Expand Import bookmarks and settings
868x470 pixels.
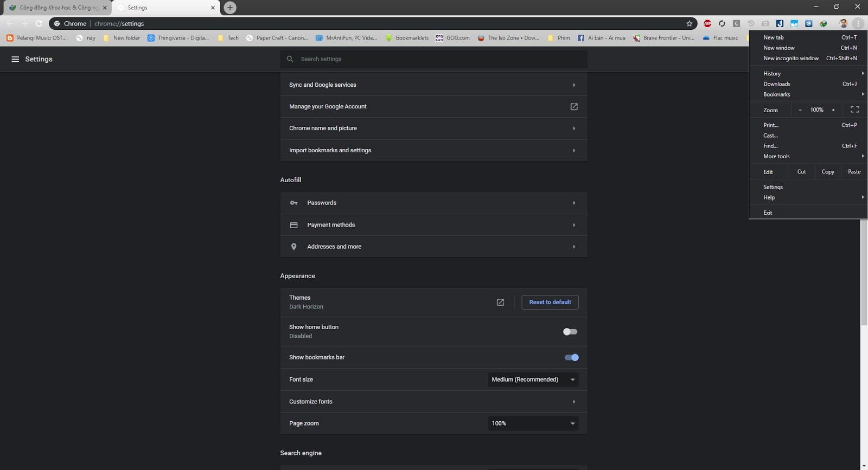433,150
